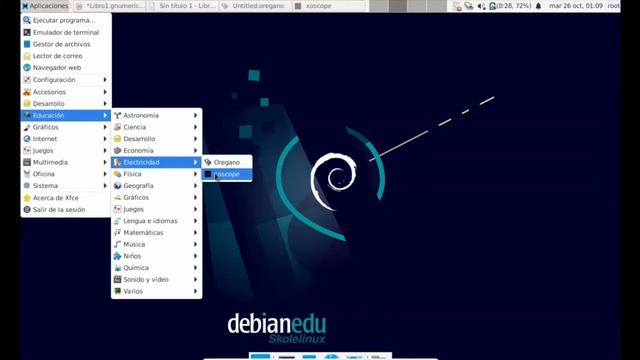Open Emulador de terminal
Screen dimensions: 640x360
(x=66, y=32)
